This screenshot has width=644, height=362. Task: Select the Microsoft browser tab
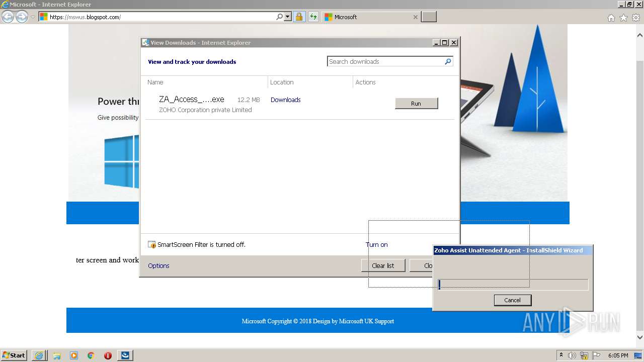[371, 17]
